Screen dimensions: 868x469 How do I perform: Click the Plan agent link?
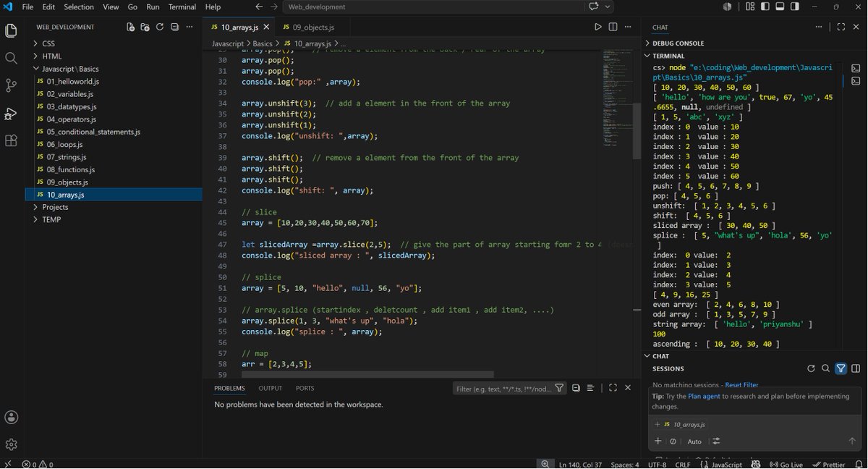pos(704,396)
